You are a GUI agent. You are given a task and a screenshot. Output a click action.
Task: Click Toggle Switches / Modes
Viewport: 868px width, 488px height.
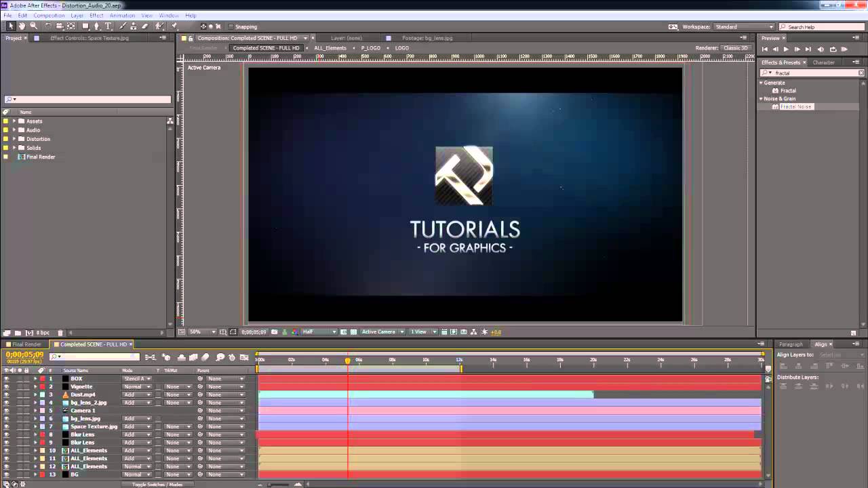[x=157, y=485]
